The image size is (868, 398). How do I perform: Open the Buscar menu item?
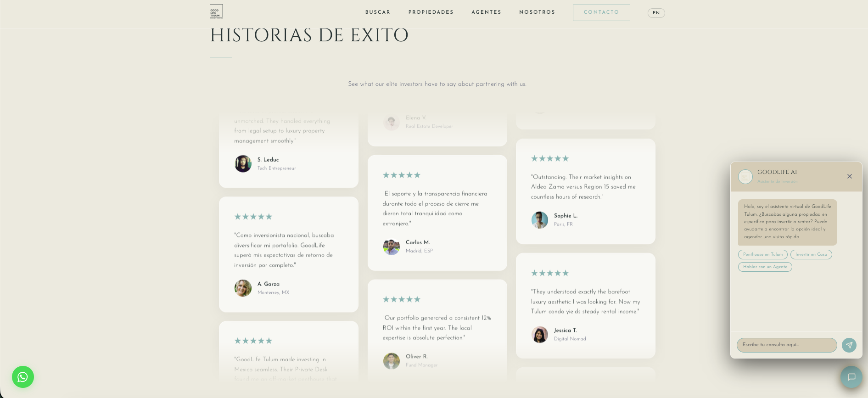(377, 12)
